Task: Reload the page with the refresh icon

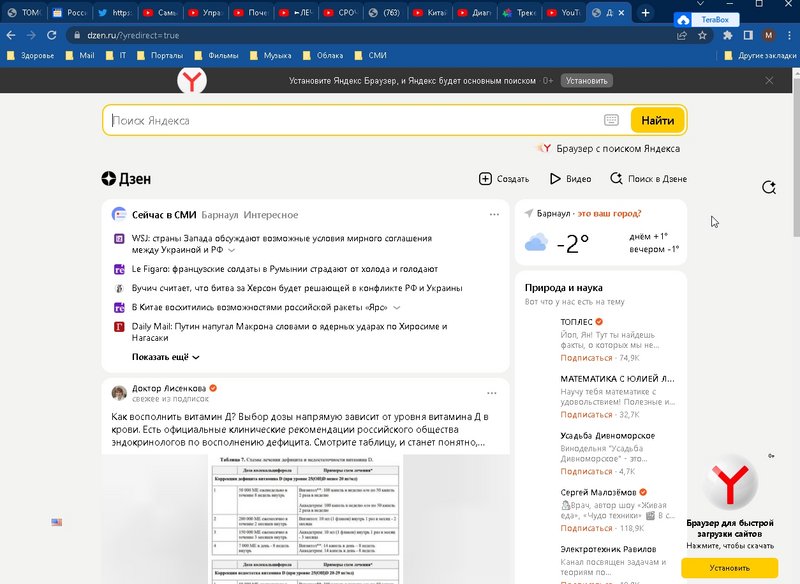Action: click(52, 35)
